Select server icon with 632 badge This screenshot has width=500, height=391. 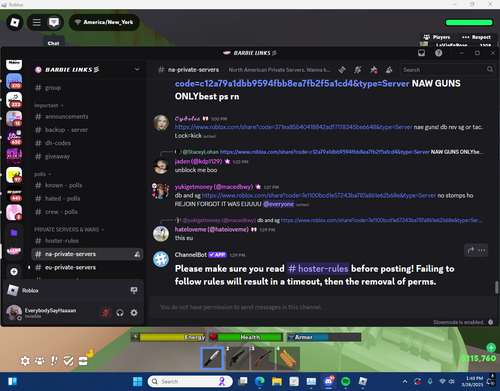pos(14,137)
